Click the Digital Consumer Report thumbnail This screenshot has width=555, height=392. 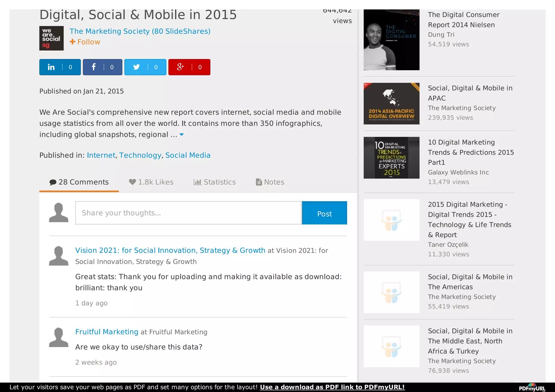392,40
